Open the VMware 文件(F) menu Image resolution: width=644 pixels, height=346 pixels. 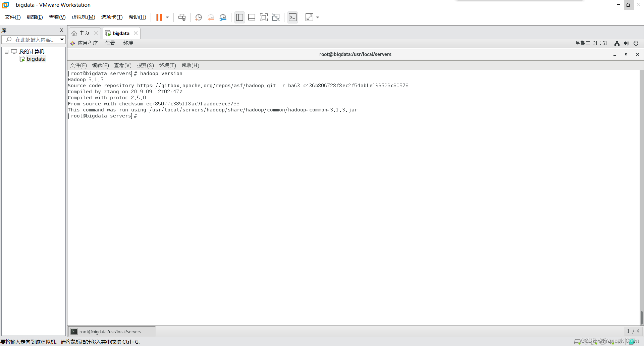13,17
